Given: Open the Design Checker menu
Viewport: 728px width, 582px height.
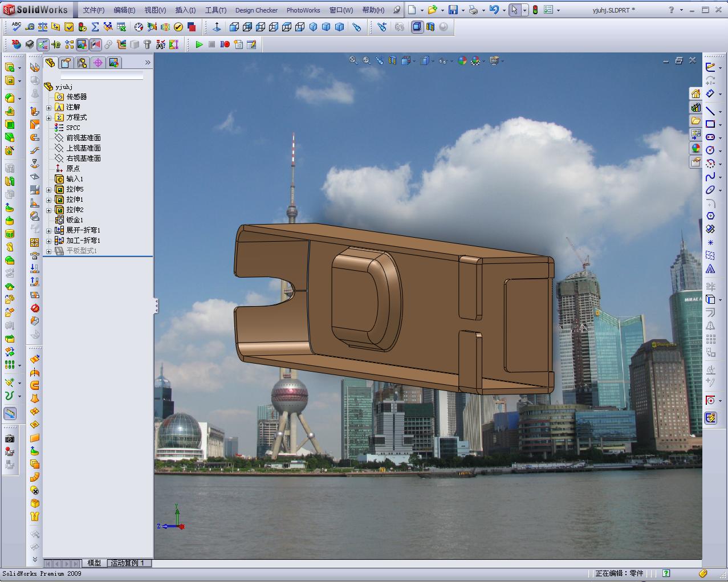Looking at the screenshot, I should click(x=257, y=10).
